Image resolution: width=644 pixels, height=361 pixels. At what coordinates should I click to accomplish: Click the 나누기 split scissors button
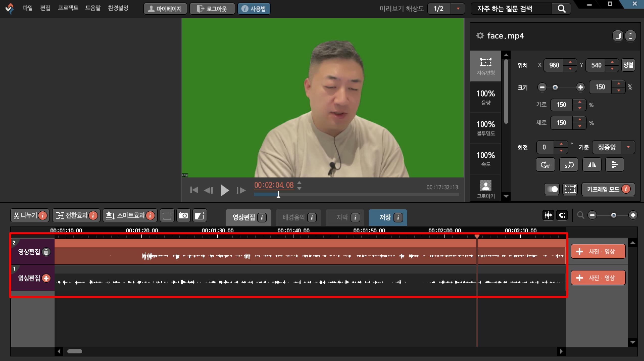click(x=25, y=216)
